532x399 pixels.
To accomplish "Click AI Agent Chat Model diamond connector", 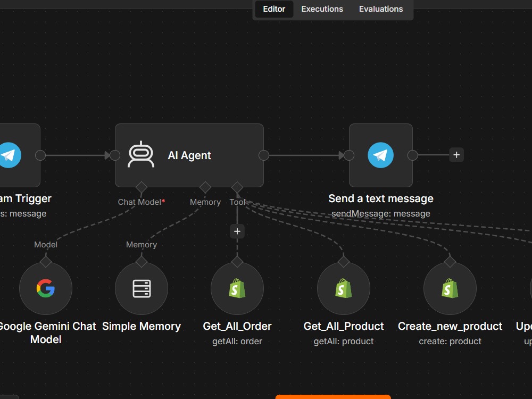I will click(141, 187).
